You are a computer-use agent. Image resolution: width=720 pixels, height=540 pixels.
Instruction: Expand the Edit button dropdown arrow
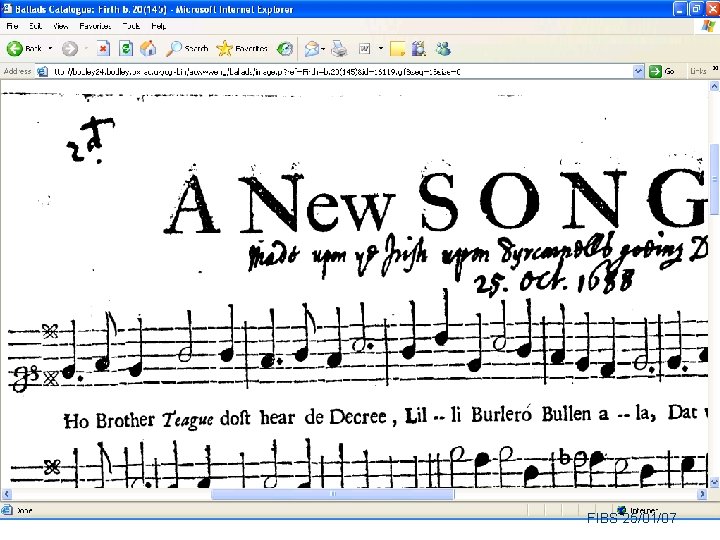[x=381, y=48]
